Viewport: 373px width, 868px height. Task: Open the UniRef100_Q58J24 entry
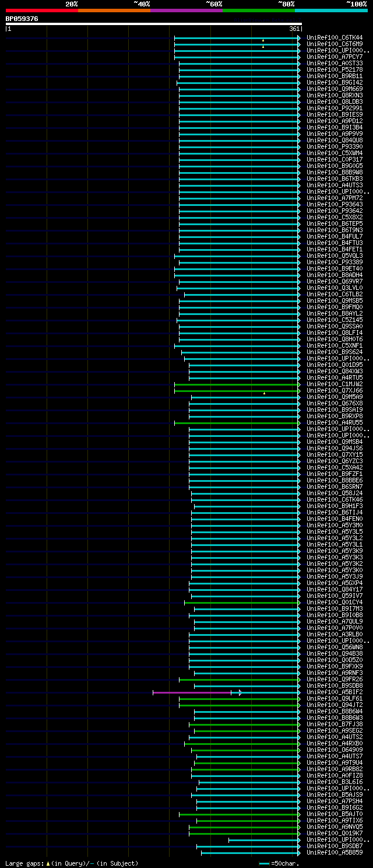334,494
